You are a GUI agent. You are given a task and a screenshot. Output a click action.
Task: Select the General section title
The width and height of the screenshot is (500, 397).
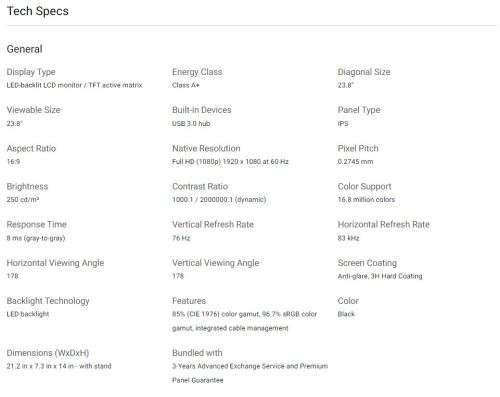coord(25,49)
